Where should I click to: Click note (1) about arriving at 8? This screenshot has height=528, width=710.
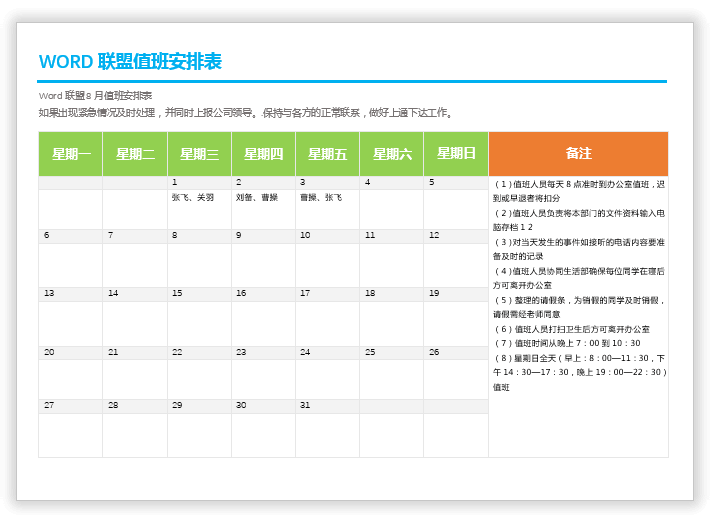(579, 191)
